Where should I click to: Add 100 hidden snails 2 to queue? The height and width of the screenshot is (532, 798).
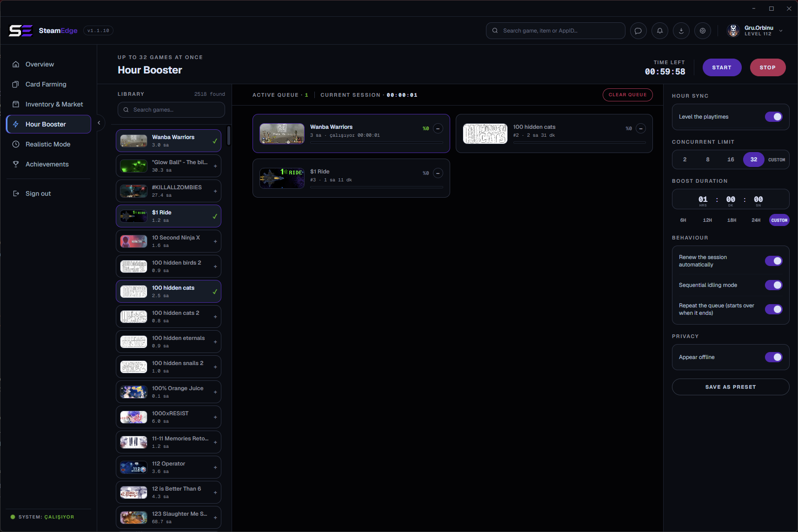[x=215, y=367]
